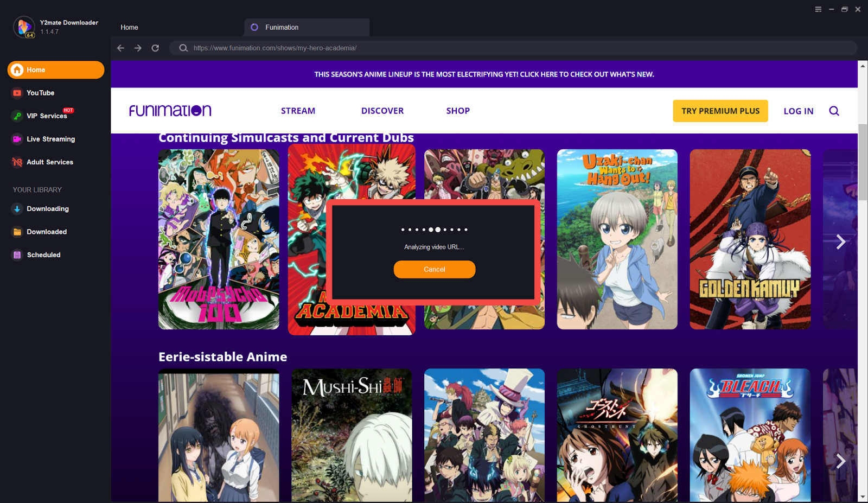Screen dimensions: 868x503
Task: Switch to the Funimation browser tab
Action: click(307, 27)
